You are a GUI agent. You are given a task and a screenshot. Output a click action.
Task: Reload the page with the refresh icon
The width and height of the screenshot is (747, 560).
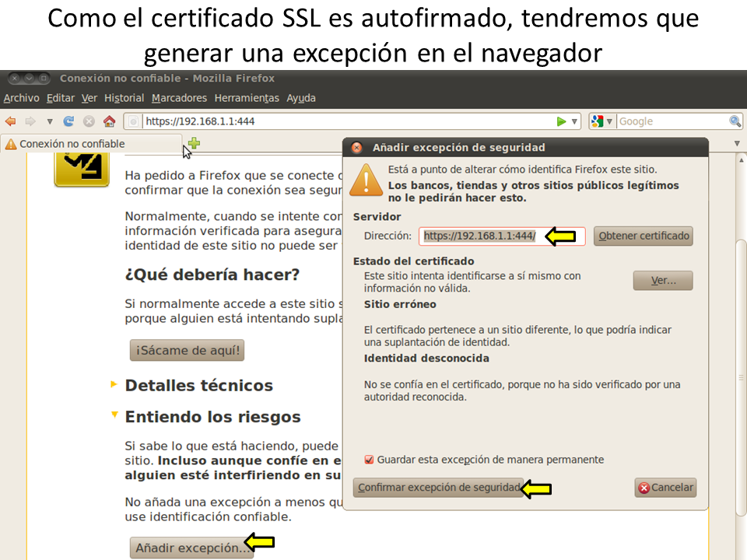point(69,121)
